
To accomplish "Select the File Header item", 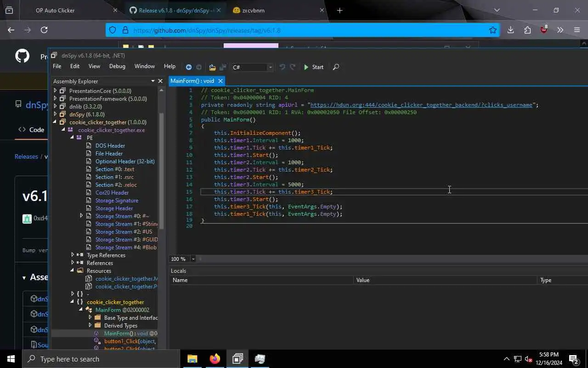I will pos(109,154).
